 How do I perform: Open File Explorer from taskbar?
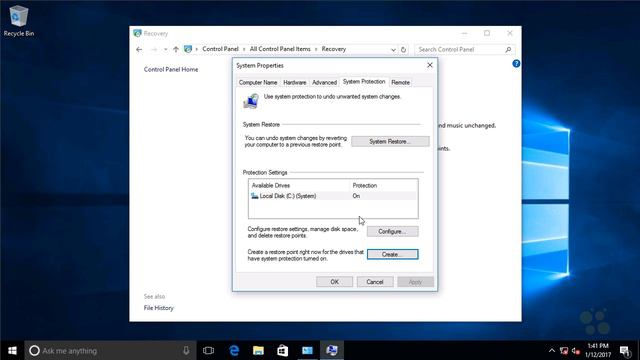[258, 351]
